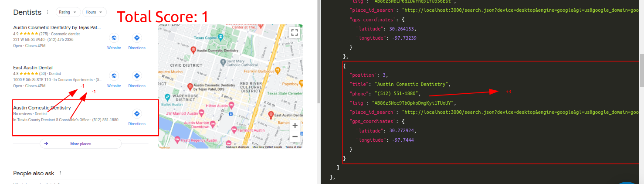Get Directions to East Austin Dental

(x=137, y=80)
